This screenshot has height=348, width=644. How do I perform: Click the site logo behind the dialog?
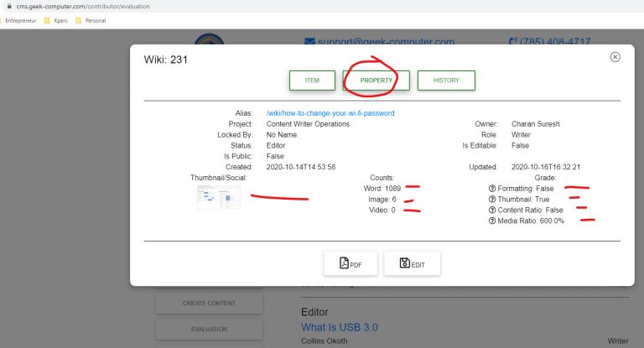tap(209, 39)
